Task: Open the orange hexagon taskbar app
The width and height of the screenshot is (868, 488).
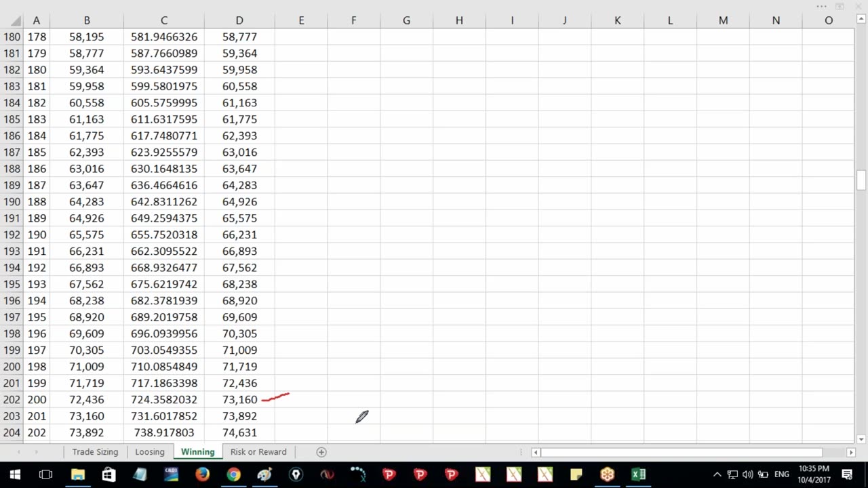Action: [x=607, y=474]
